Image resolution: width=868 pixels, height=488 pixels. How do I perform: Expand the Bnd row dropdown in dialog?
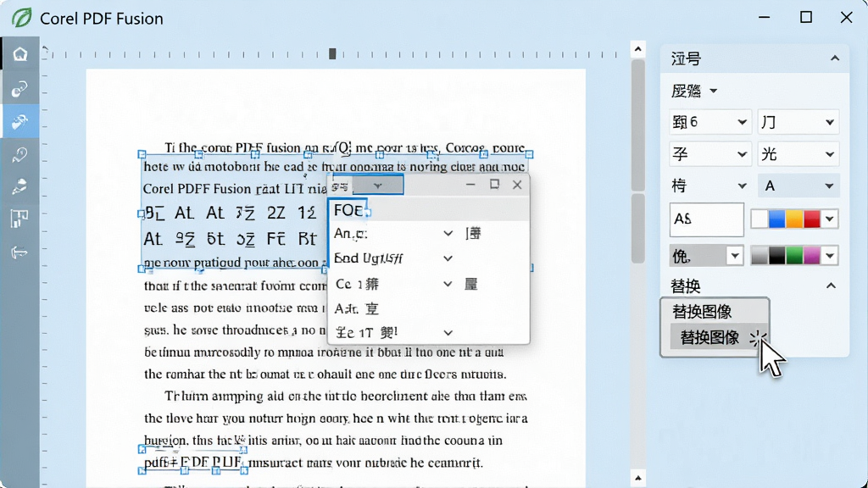pos(448,258)
